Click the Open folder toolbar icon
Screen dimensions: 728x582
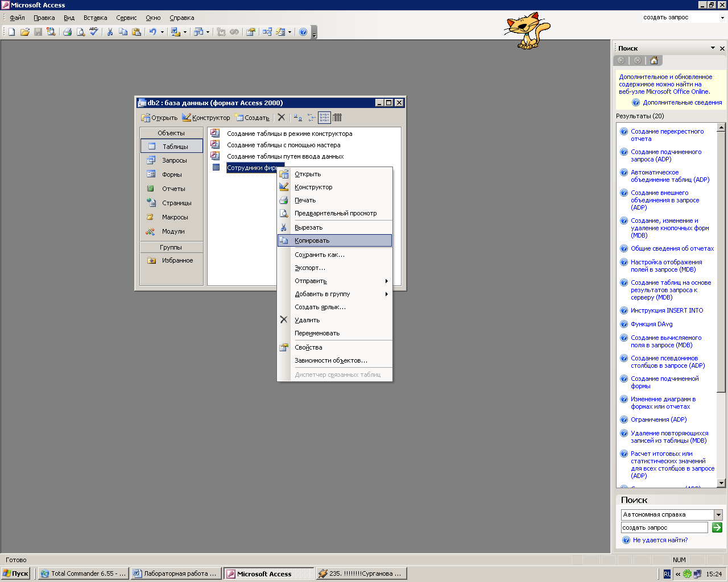(25, 32)
